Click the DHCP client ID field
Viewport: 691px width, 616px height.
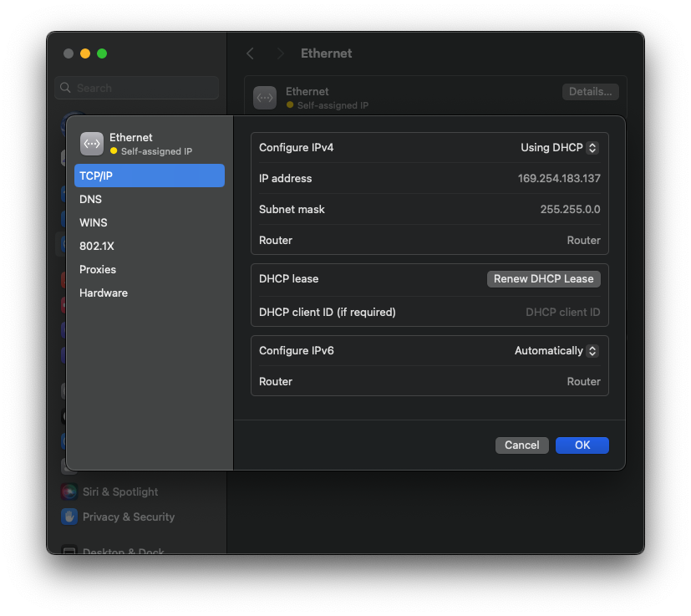pos(563,313)
